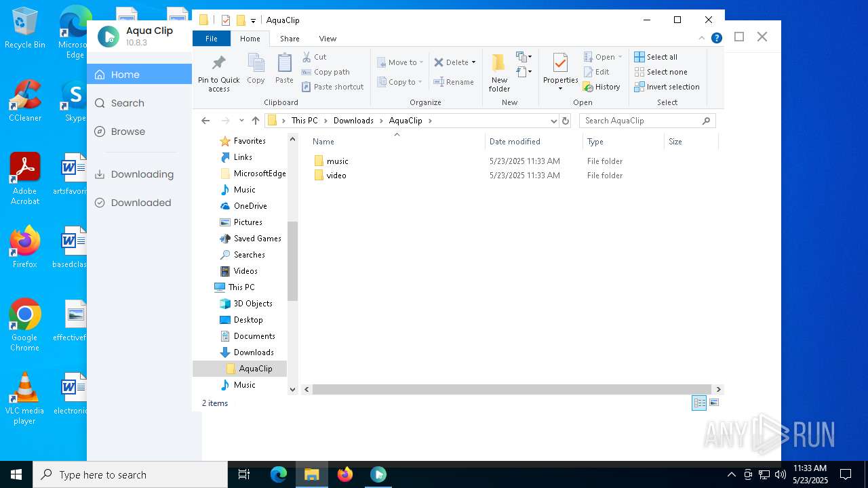Screen dimensions: 868x488
Task: Switch to the View ribbon tab
Action: 328,39
